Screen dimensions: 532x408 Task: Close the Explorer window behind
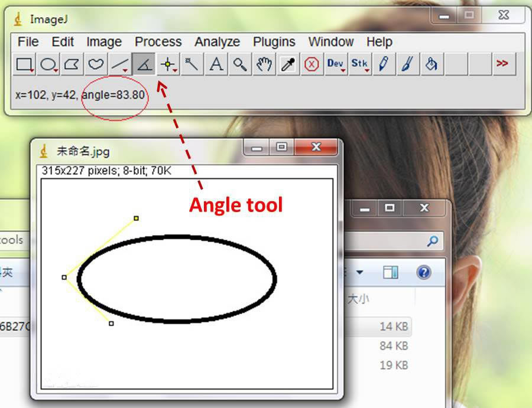click(x=424, y=208)
